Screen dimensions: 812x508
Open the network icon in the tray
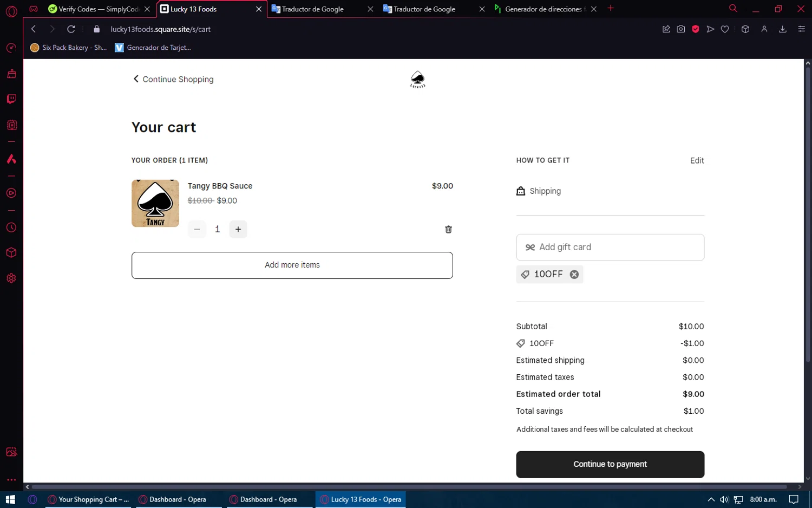tap(738, 499)
